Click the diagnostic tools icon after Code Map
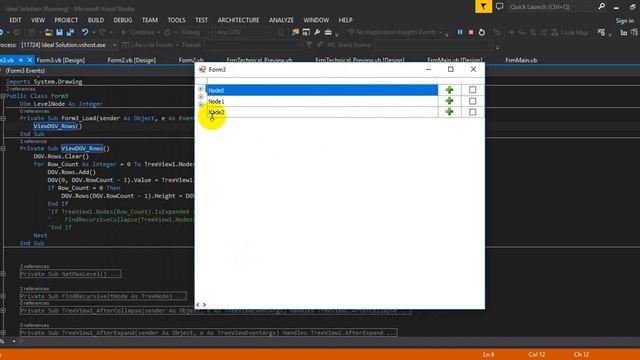This screenshot has height=360, width=640. pos(601,32)
